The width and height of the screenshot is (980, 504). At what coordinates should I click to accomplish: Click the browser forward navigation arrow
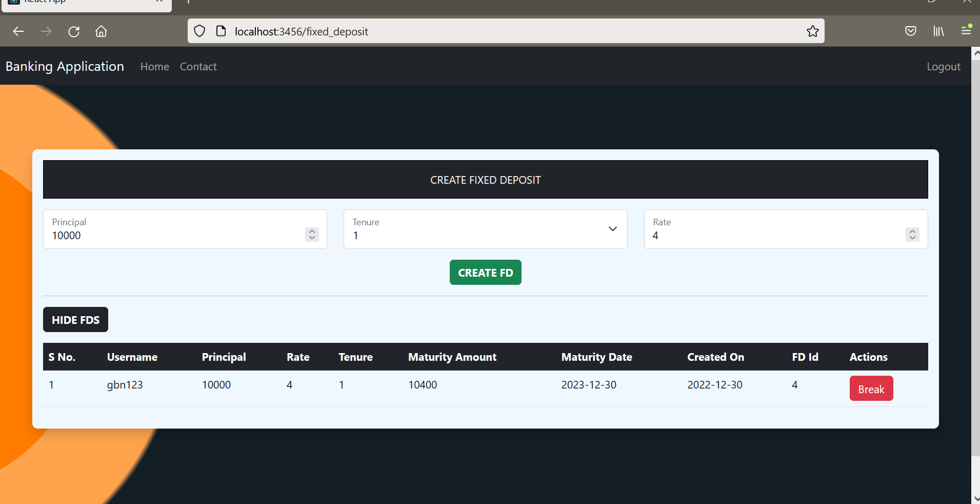(x=46, y=31)
